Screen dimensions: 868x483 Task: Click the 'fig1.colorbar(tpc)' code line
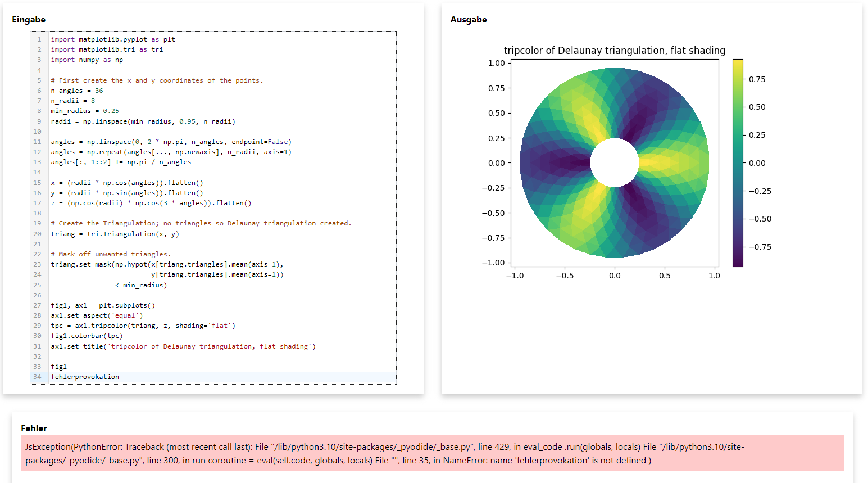click(x=87, y=336)
